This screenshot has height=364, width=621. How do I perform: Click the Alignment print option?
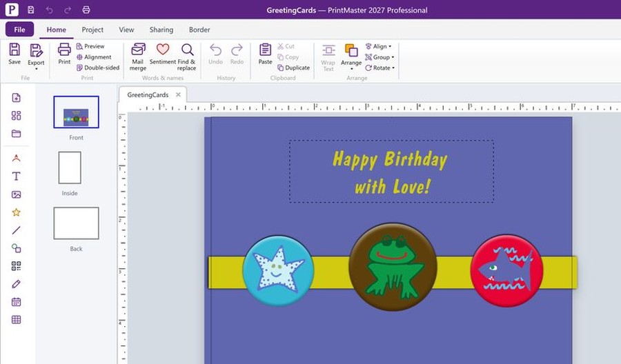(x=94, y=57)
